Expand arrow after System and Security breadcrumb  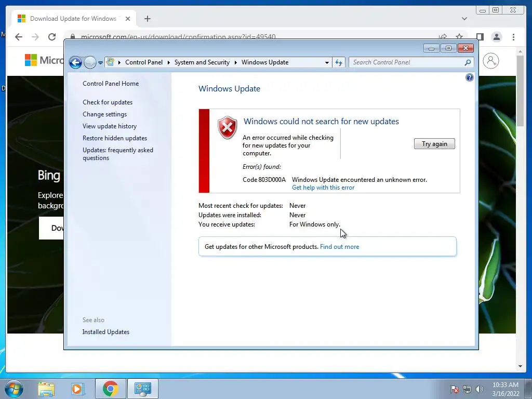[235, 62]
